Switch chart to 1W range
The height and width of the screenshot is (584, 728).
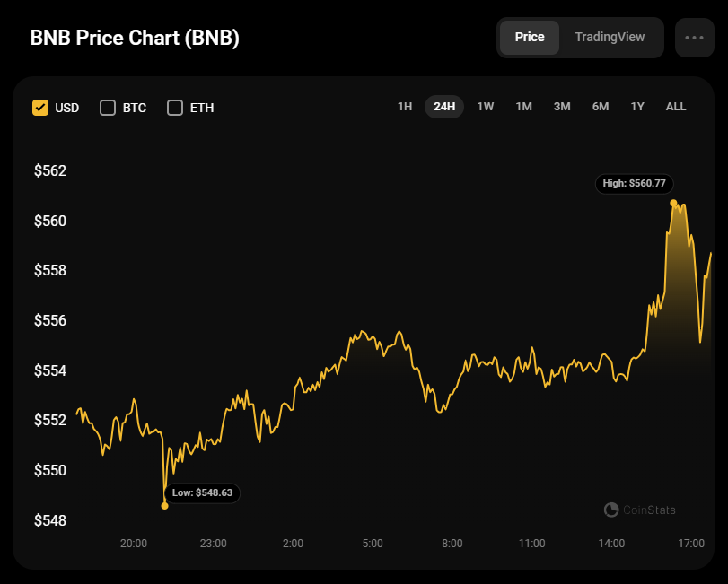point(485,107)
